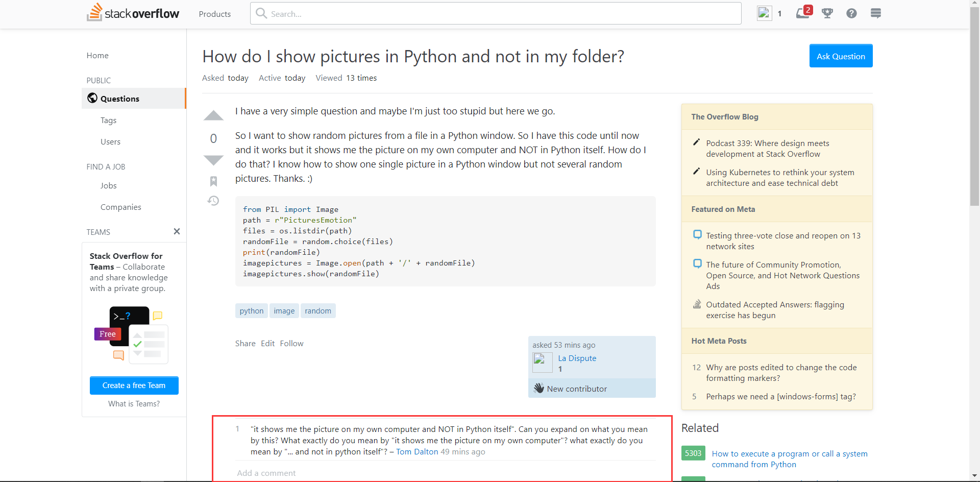The height and width of the screenshot is (482, 980).
Task: Open the achievements trophy icon
Action: [x=827, y=13]
